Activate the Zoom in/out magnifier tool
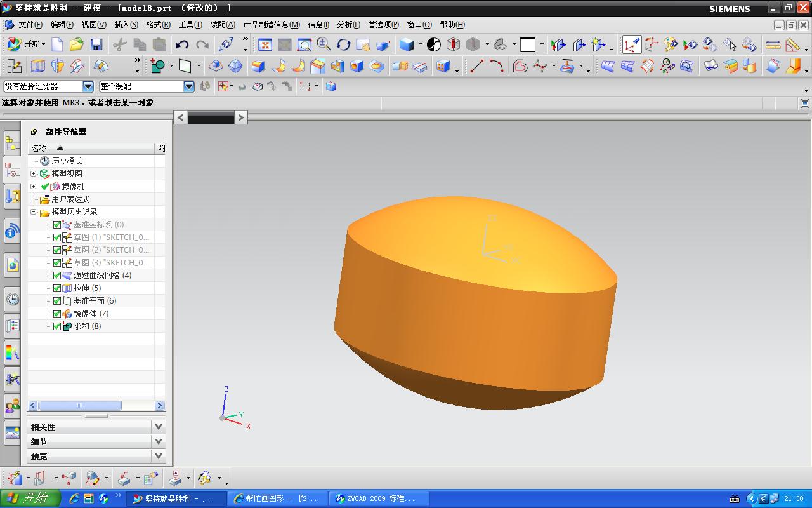The height and width of the screenshot is (508, 812). click(324, 44)
